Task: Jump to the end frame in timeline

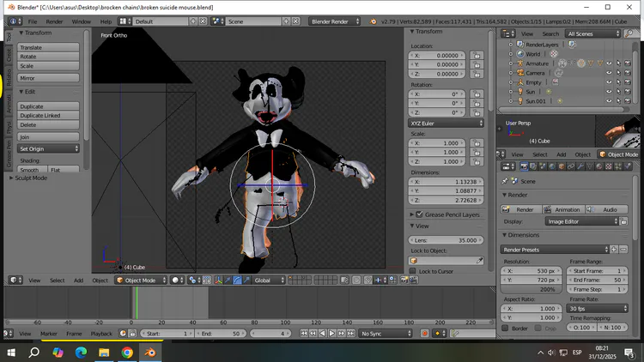Action: pos(350,334)
